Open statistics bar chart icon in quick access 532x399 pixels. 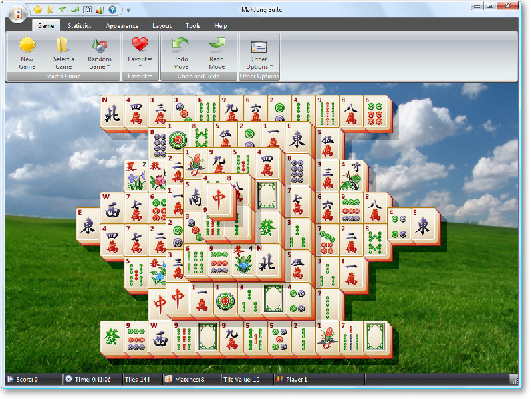pos(100,9)
